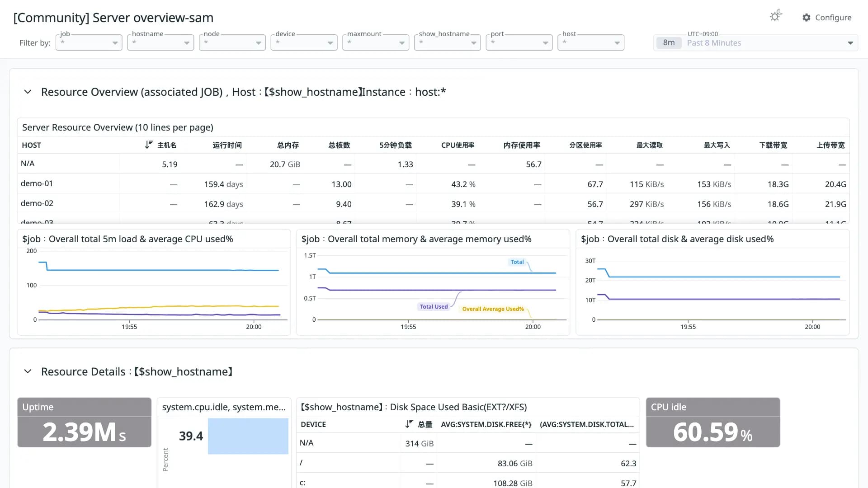This screenshot has height=488, width=868.
Task: Click the AVG:SYSTEM.DISK.FREE{*} column header
Action: pos(486,424)
